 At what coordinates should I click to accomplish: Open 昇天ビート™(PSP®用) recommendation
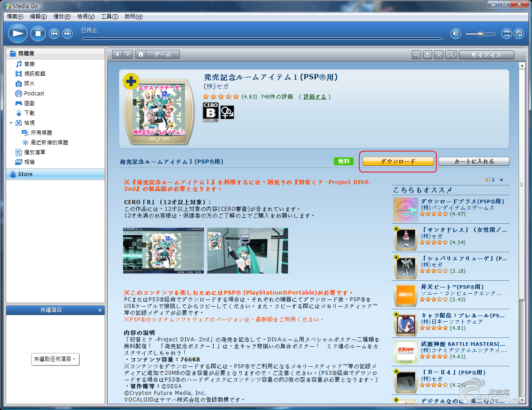pos(452,287)
